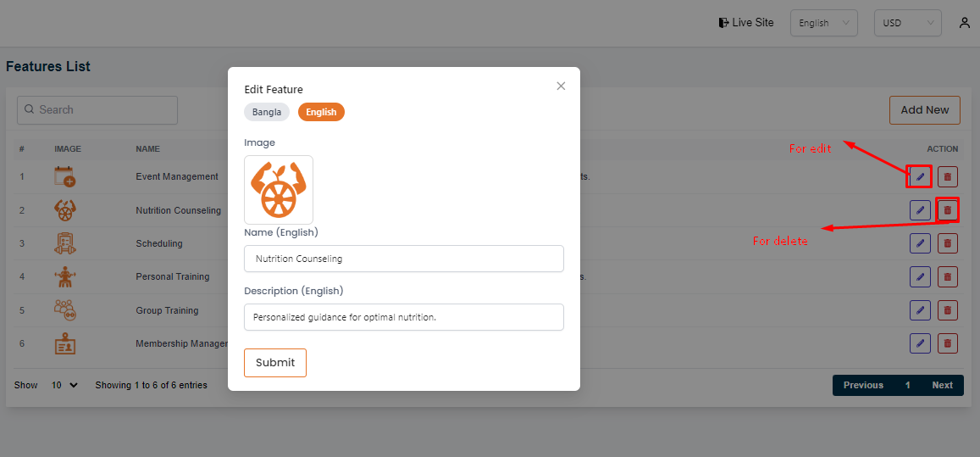
Task: Submit the Edit Feature form
Action: tap(275, 363)
